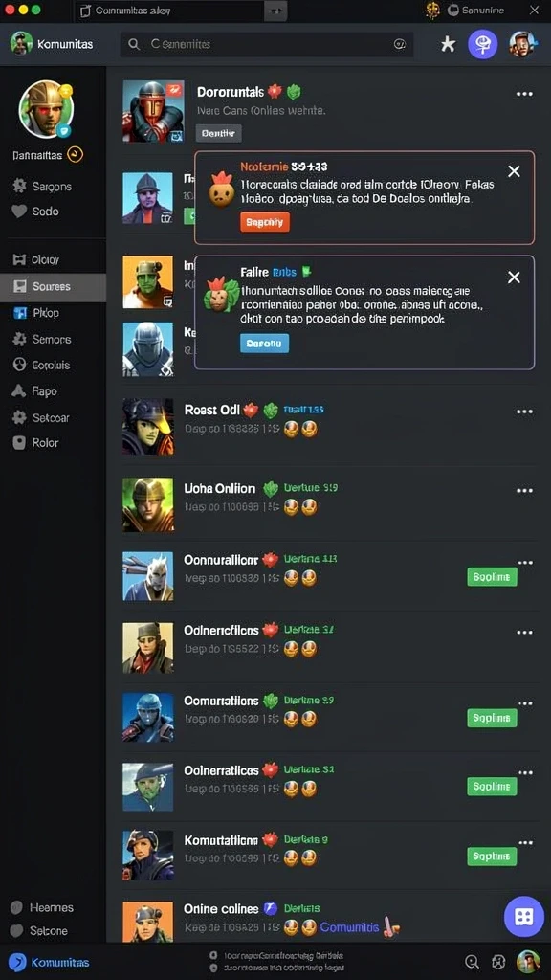Click the Uoha Onliion title text

point(220,489)
